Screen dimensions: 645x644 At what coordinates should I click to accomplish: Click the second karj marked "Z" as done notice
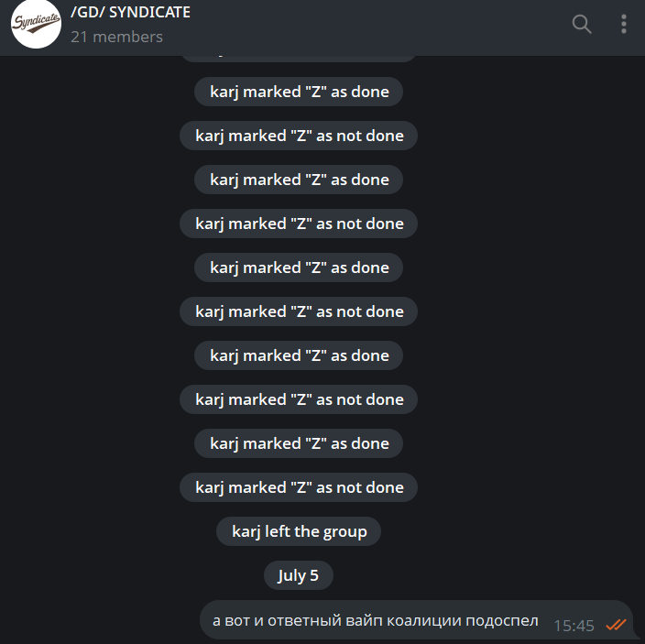coord(299,180)
